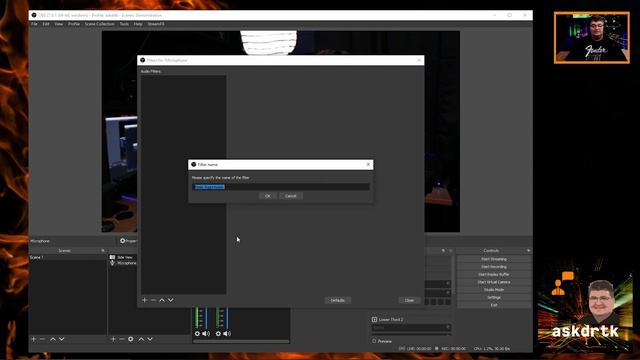Click OK in the Filter name dialog
The height and width of the screenshot is (360, 640).
268,196
